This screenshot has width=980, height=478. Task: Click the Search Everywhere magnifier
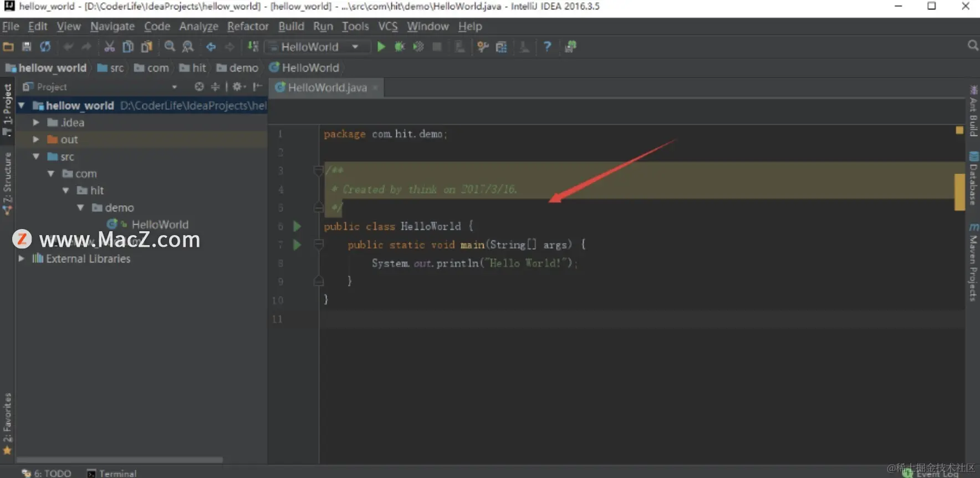click(x=973, y=46)
